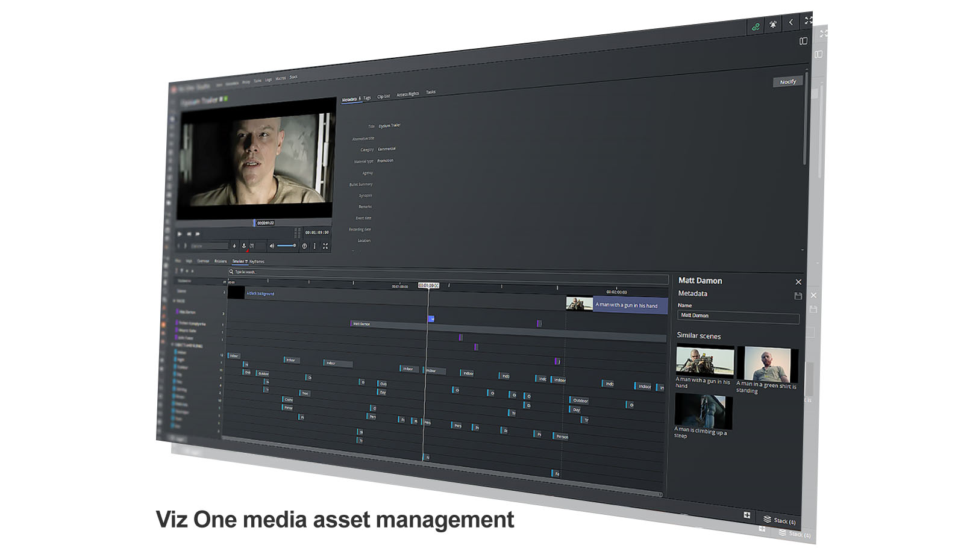The image size is (964, 560).
Task: Toggle the side panel layout icon
Action: pos(803,41)
